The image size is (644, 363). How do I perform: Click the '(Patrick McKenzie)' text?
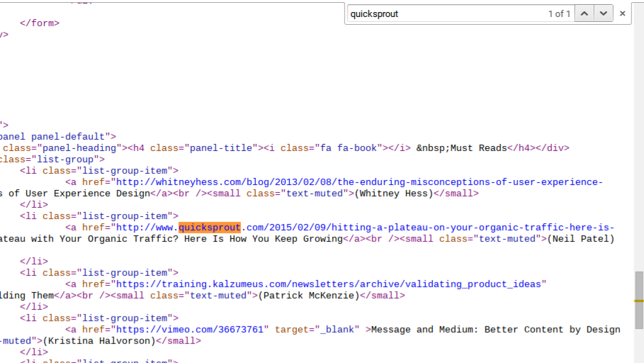pyautogui.click(x=309, y=296)
